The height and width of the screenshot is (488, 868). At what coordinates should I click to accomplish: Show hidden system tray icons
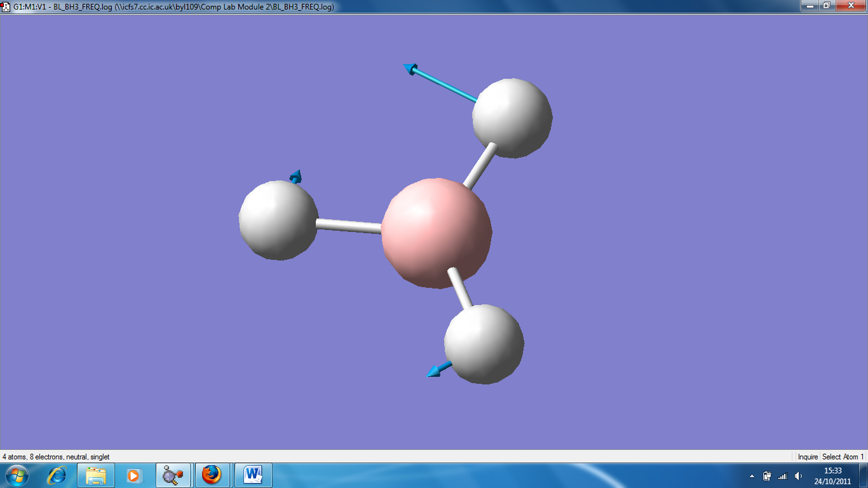tap(752, 475)
